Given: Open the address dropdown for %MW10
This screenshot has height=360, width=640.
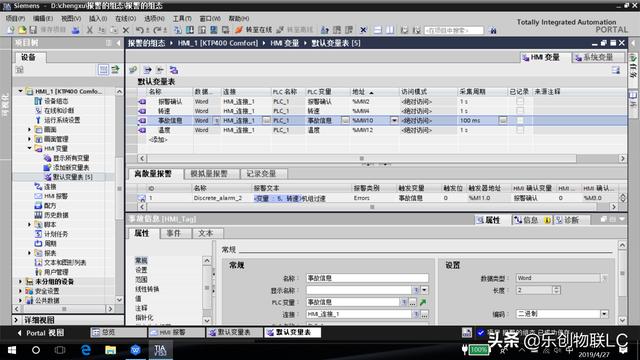Looking at the screenshot, I should (x=394, y=120).
